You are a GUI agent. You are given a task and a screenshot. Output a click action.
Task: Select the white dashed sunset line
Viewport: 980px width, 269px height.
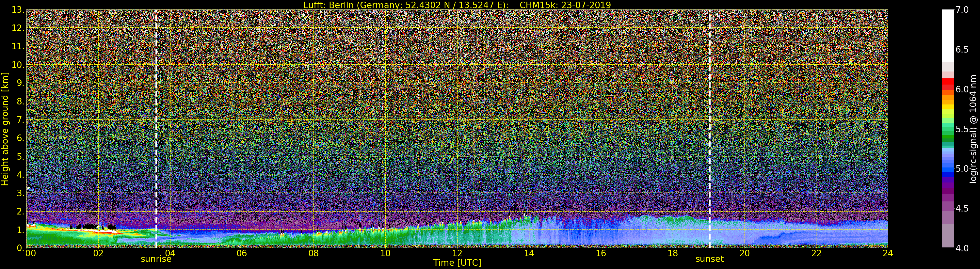(710, 129)
